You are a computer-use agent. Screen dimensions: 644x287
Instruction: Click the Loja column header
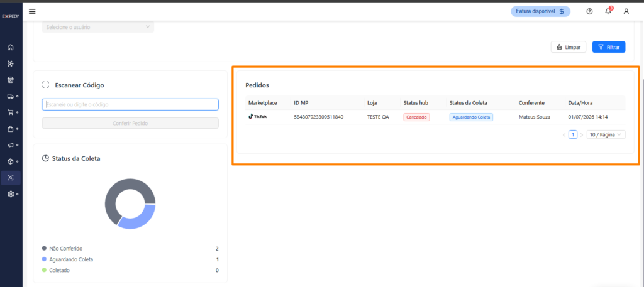click(x=372, y=102)
